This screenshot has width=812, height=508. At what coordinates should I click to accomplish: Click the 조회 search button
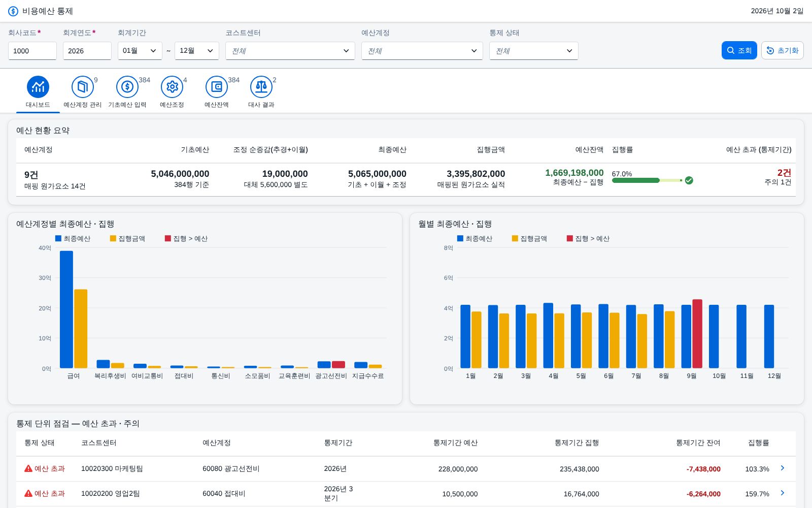pos(739,50)
